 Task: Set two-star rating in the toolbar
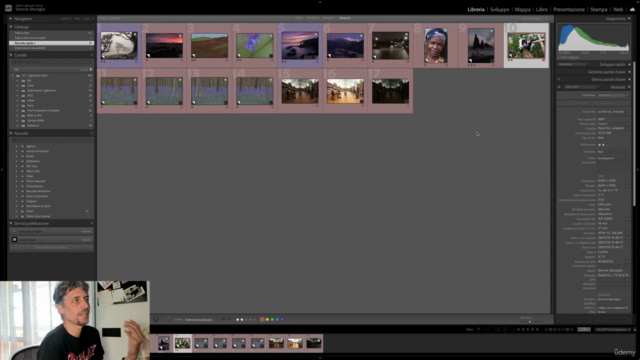click(x=242, y=320)
